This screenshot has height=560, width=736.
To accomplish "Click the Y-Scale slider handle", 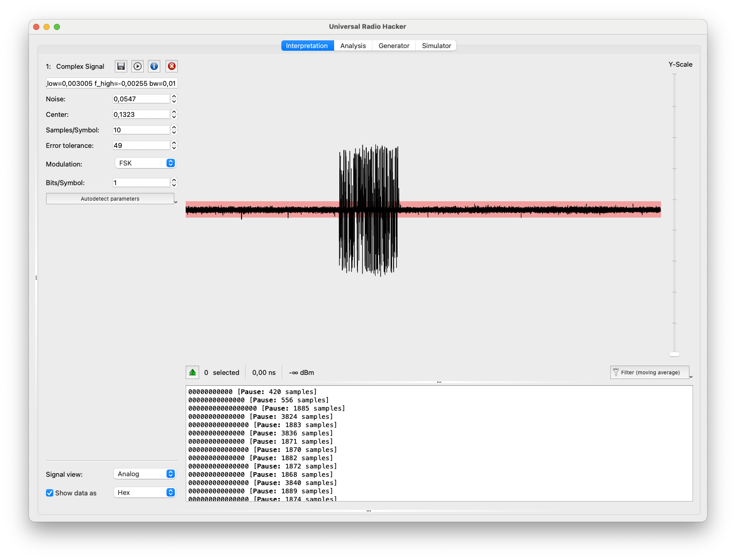I will (674, 354).
